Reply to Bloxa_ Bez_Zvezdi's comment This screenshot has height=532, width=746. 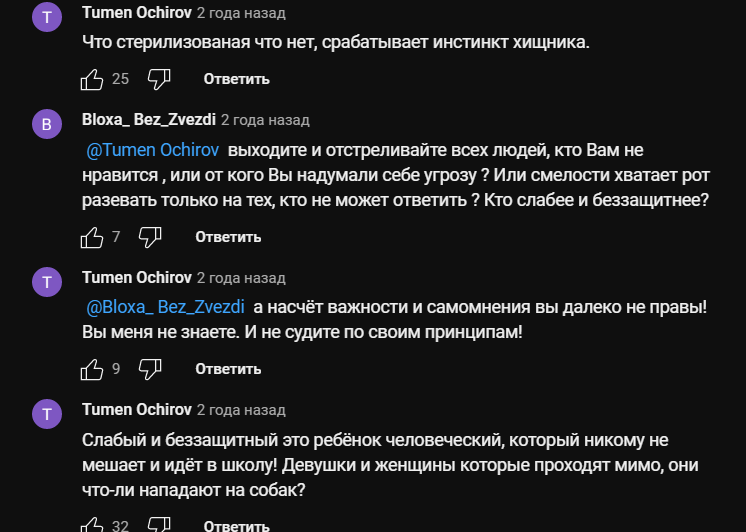point(228,237)
